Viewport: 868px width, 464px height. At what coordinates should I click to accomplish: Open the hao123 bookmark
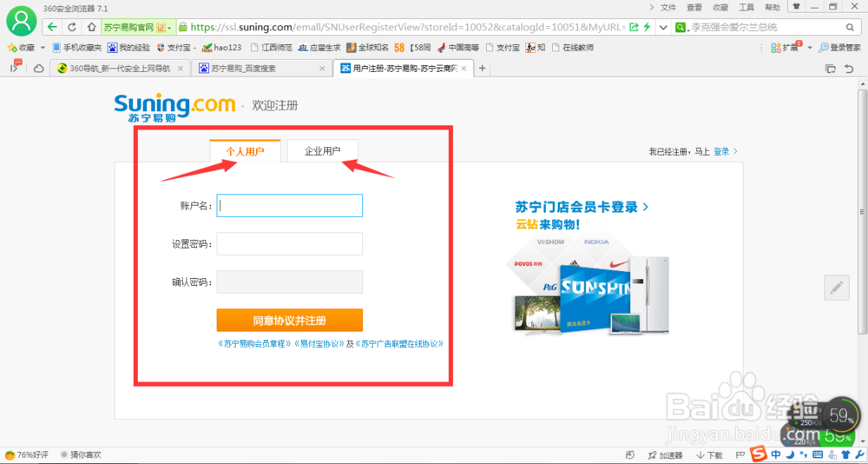[x=221, y=48]
